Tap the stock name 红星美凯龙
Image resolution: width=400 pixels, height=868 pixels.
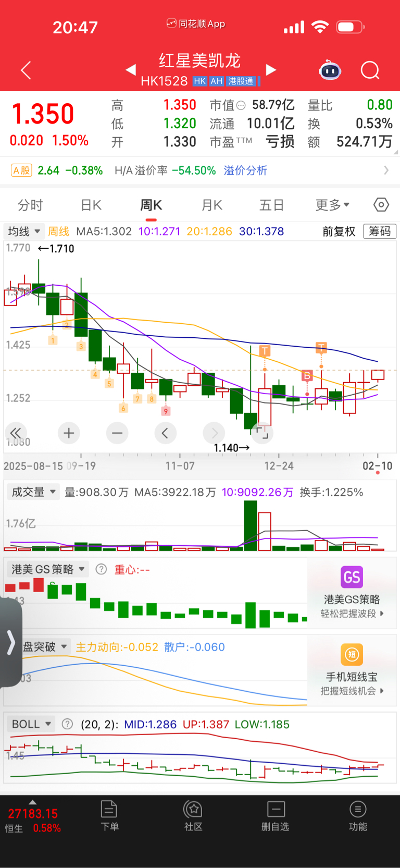(200, 60)
